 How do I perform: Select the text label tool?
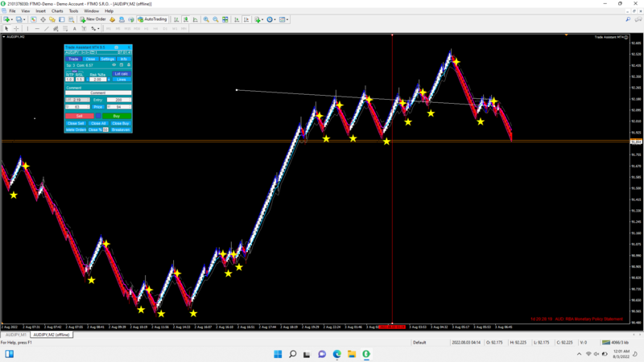pos(74,29)
